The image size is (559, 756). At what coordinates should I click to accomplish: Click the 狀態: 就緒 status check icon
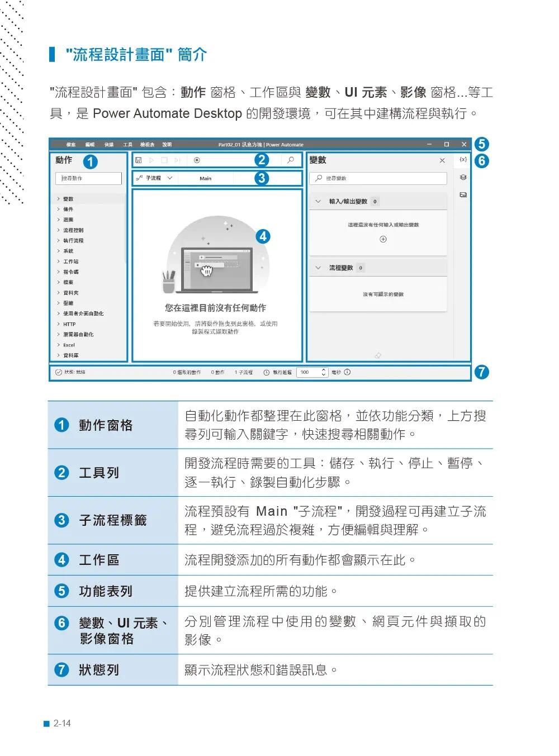click(x=58, y=372)
